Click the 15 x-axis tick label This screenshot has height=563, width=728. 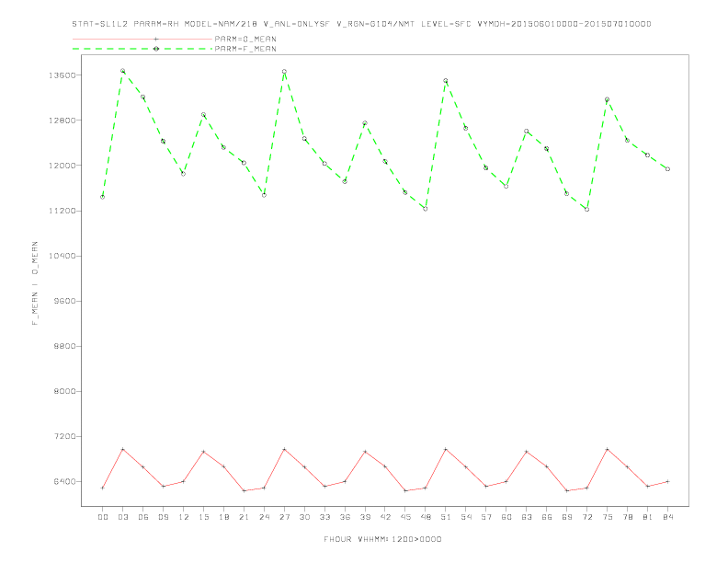[x=203, y=517]
